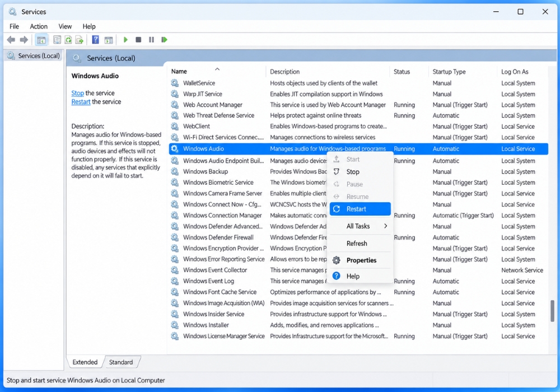This screenshot has width=560, height=392.
Task: Click Services window title bar icon
Action: point(12,12)
